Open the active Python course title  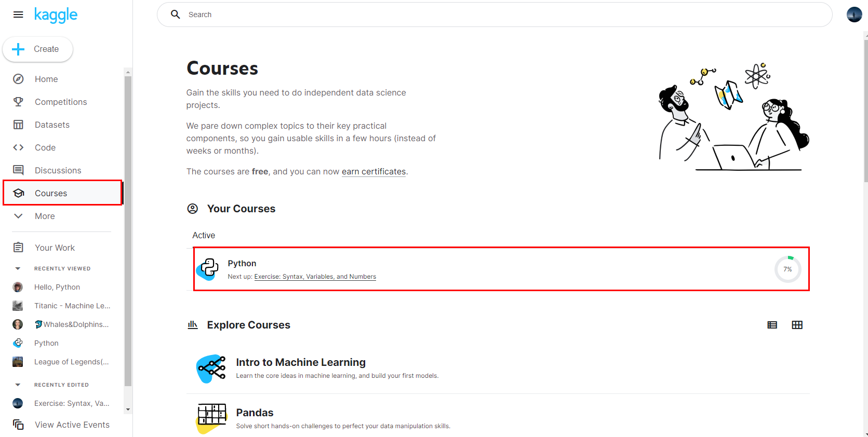[x=242, y=263]
